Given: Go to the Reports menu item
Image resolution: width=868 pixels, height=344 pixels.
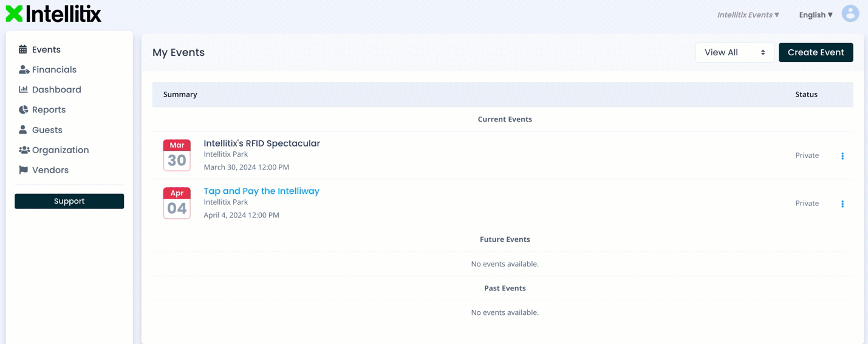Looking at the screenshot, I should 49,109.
